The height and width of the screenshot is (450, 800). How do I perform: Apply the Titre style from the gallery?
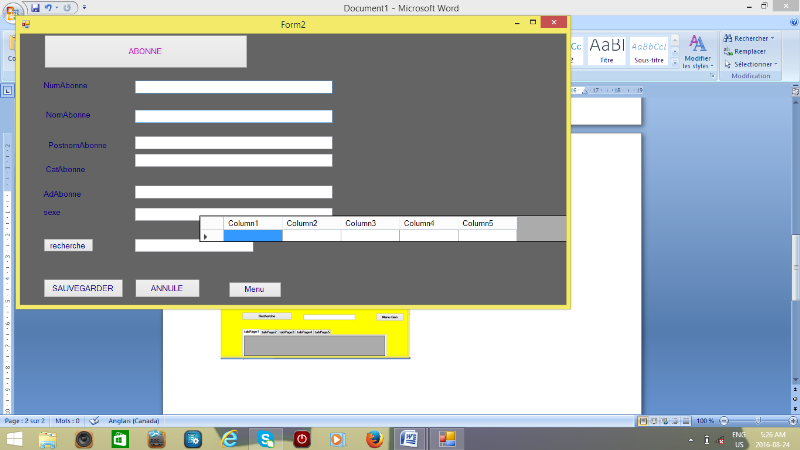pos(607,51)
